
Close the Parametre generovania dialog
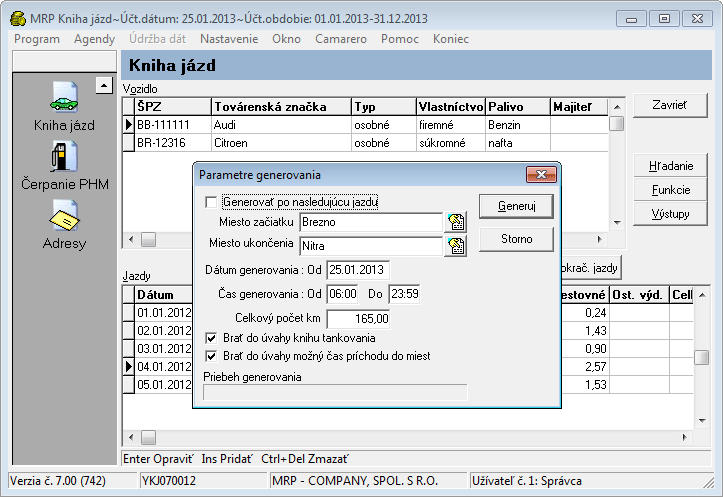(543, 175)
